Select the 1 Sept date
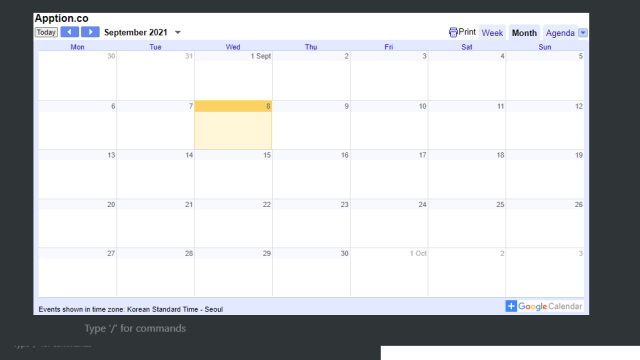640x360 pixels. tap(260, 56)
